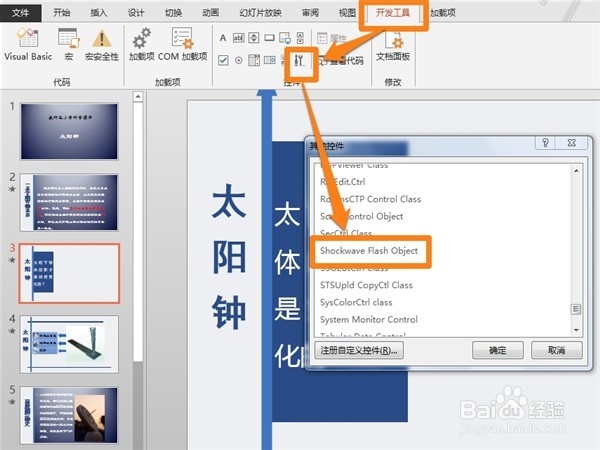Insert an Option Button control
This screenshot has width=600, height=450.
point(239,60)
